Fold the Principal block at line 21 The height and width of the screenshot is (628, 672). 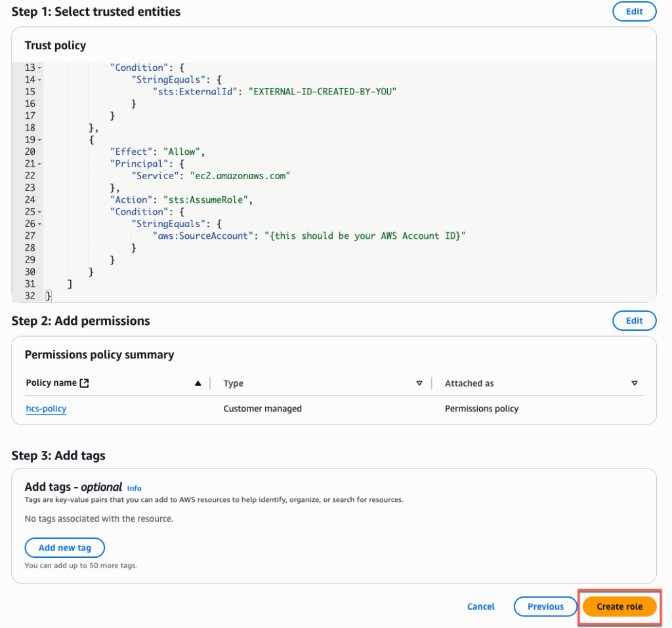(x=39, y=163)
